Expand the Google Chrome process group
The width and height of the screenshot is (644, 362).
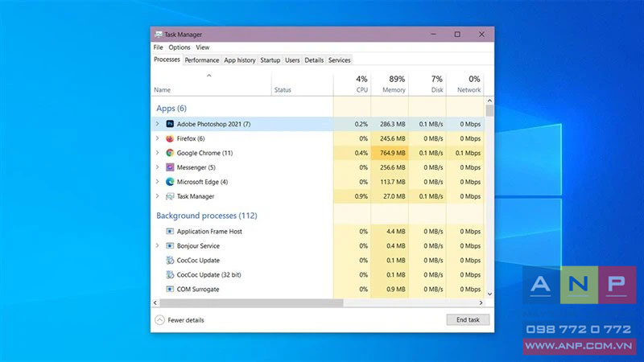[157, 153]
